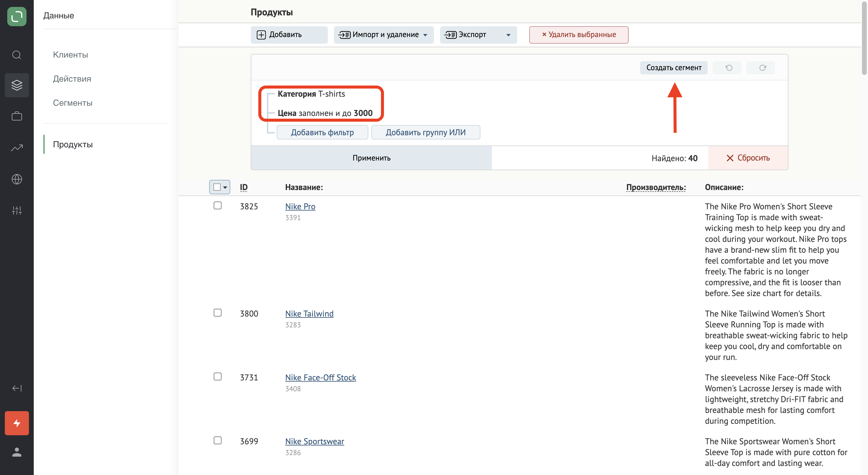Go to Клиенты section

(71, 55)
